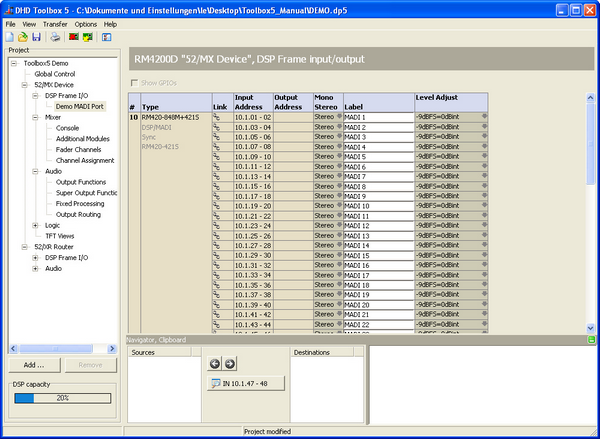Click the Save floppy disk icon

click(x=36, y=37)
